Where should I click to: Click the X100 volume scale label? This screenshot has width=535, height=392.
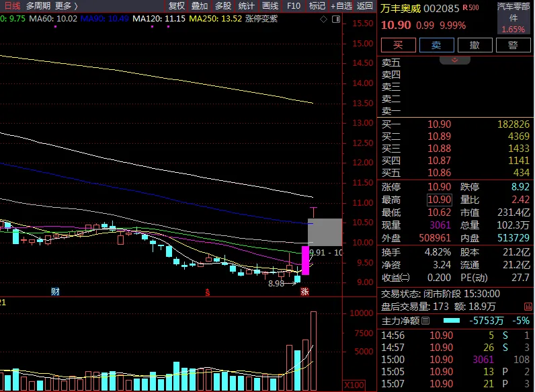354,385
